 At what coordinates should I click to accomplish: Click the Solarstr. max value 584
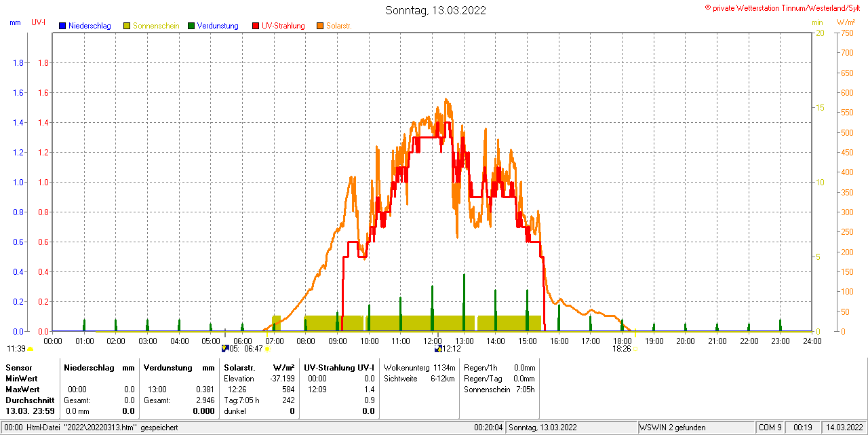[x=288, y=390]
